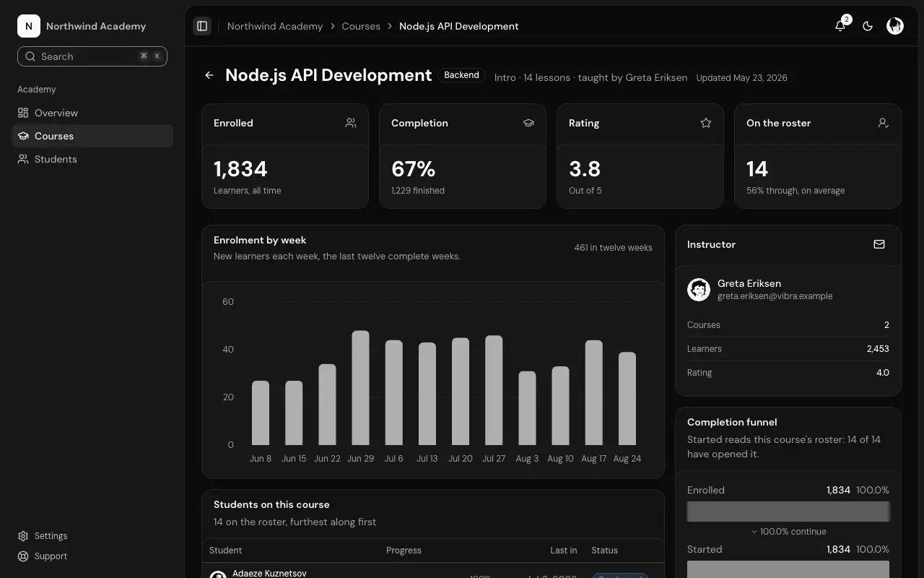Image resolution: width=924 pixels, height=578 pixels.
Task: Click the people icon on Enrolled card
Action: (x=351, y=123)
